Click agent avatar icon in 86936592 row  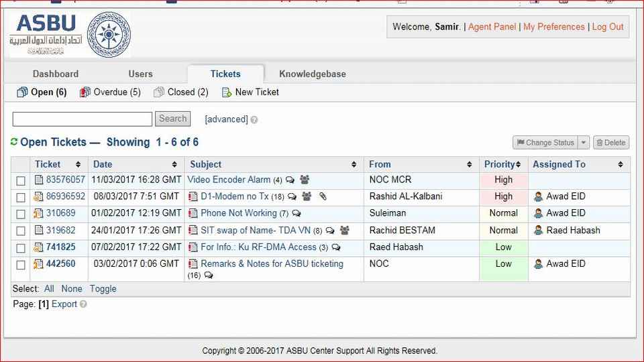click(538, 196)
